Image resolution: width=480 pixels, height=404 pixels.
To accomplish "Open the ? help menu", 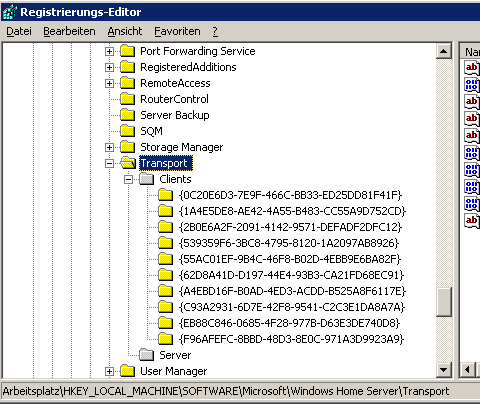I will pos(215,31).
